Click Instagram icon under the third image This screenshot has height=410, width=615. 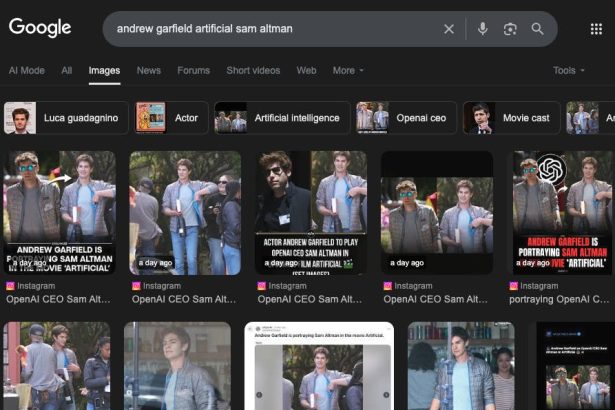pos(262,286)
